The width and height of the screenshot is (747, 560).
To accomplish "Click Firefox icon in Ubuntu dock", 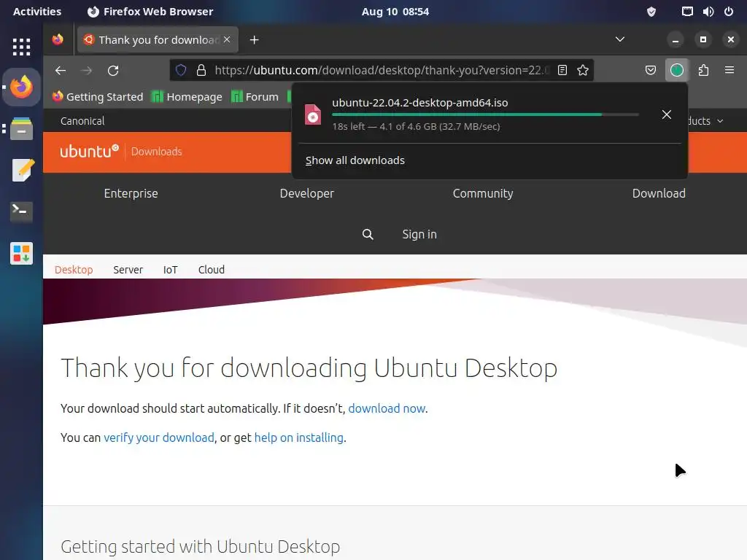I will tap(21, 87).
